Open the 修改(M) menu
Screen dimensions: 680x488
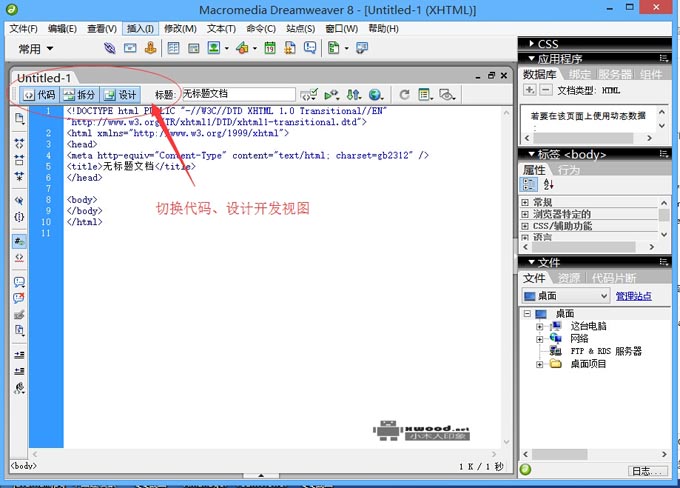(180, 29)
